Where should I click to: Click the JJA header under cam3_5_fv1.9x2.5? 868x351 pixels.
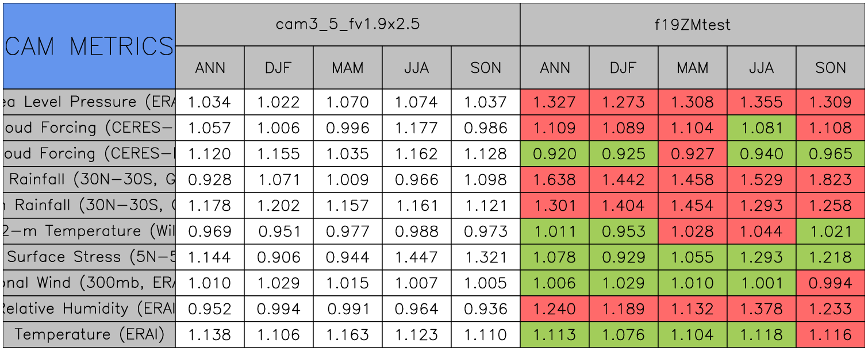[416, 68]
